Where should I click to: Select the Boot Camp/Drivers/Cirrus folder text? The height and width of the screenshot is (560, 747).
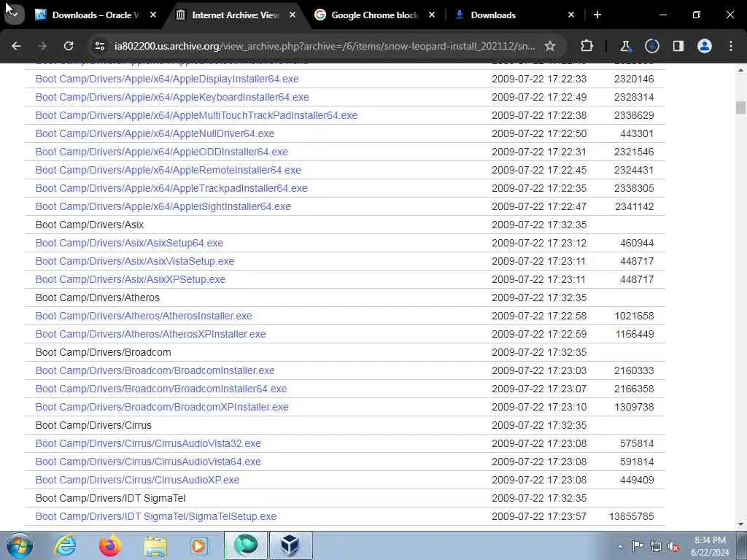[x=93, y=425]
